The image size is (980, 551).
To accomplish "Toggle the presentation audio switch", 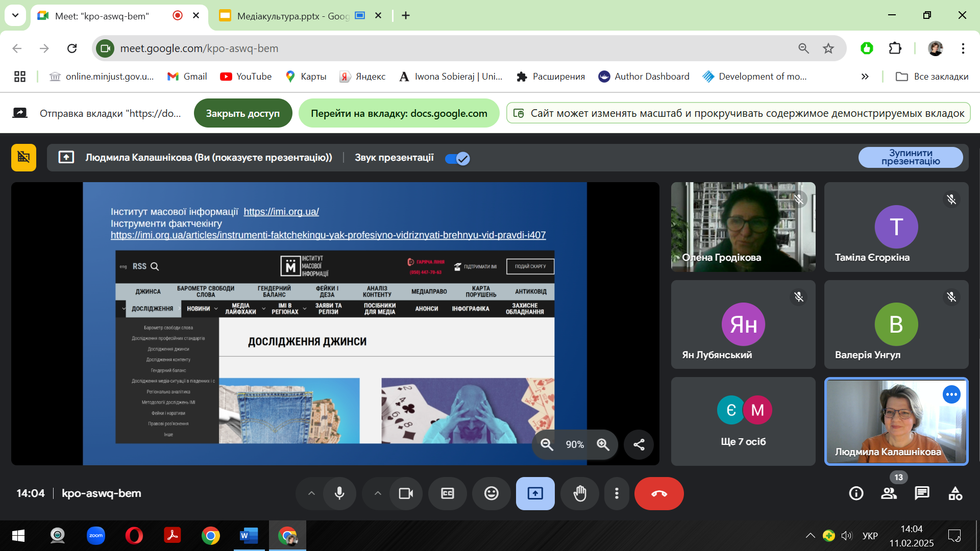I will [x=457, y=159].
